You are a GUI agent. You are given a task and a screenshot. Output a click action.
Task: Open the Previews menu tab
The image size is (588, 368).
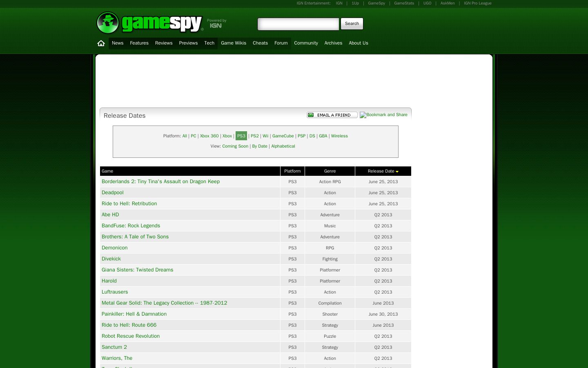[188, 43]
